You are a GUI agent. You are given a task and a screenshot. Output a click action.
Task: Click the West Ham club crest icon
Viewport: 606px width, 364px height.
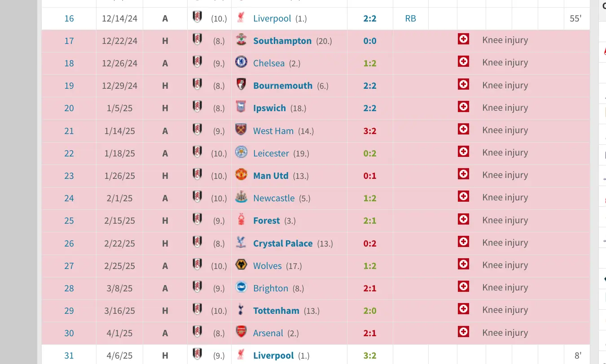(241, 130)
